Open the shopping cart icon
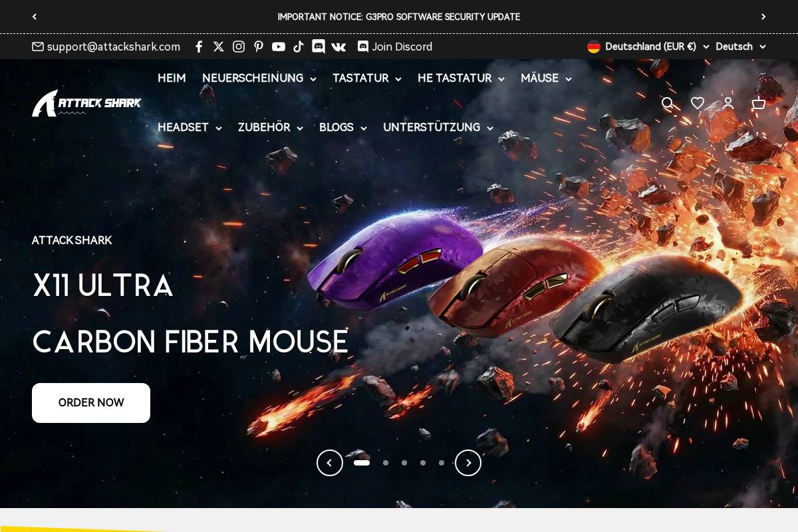The image size is (798, 532). 759,103
